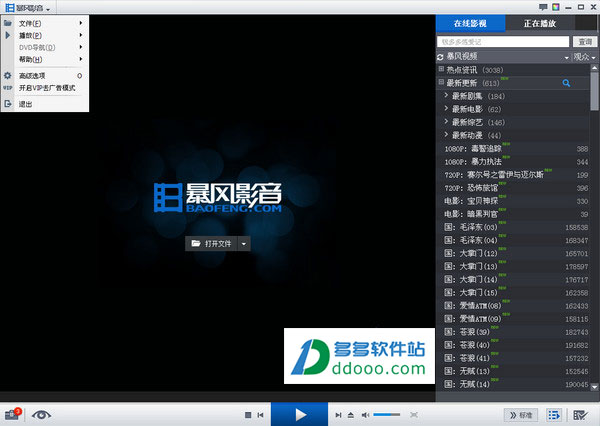The image size is (600, 426).
Task: Focus the online video search field
Action: 503,42
